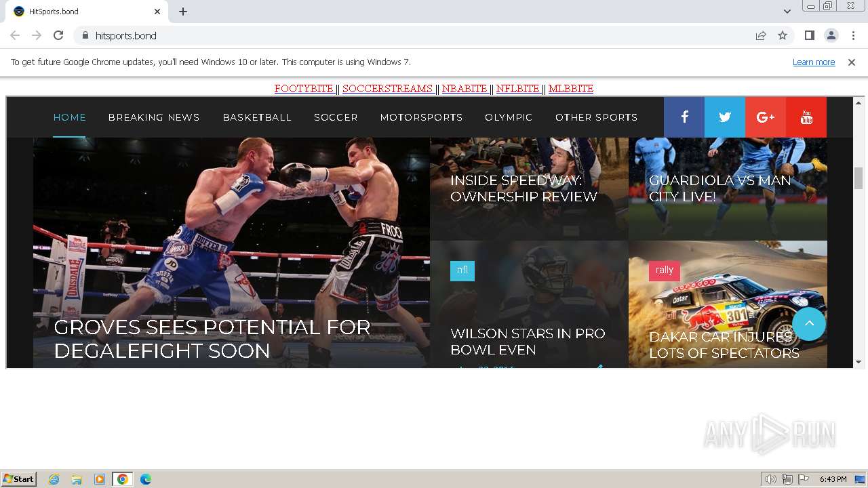Open Guardiola vs Man City Live article

click(719, 188)
